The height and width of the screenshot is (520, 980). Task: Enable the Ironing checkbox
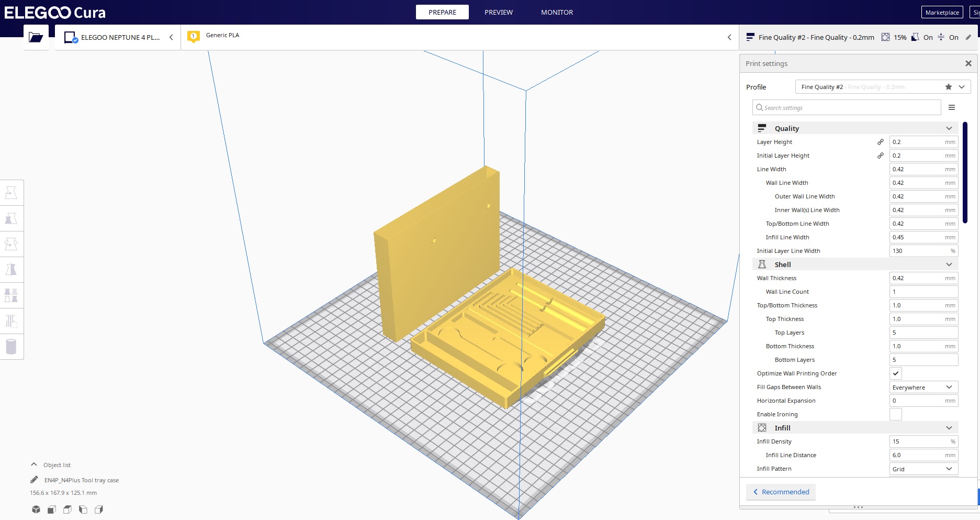click(895, 414)
